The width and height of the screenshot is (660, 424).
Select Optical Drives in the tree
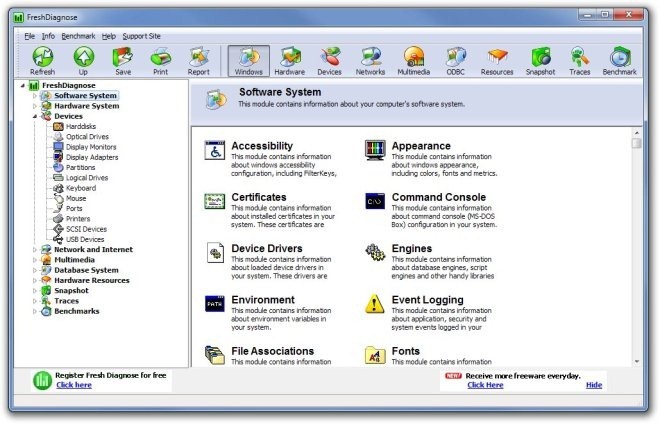[87, 137]
